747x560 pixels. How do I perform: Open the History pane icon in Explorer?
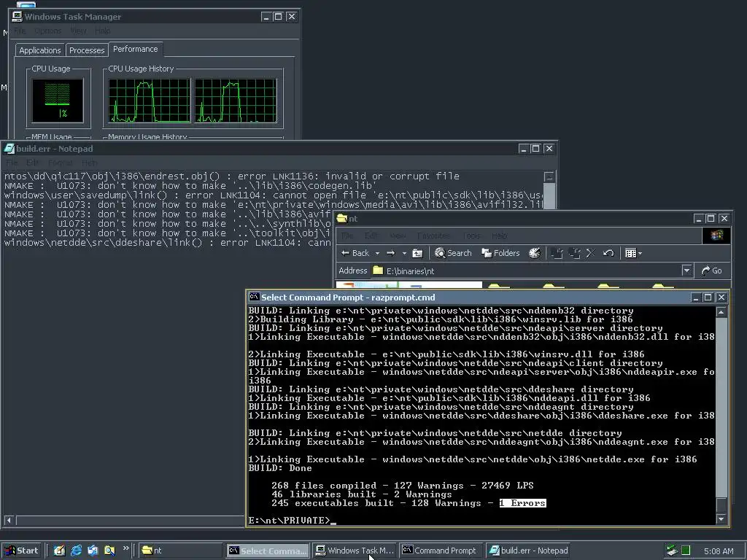[x=535, y=253]
